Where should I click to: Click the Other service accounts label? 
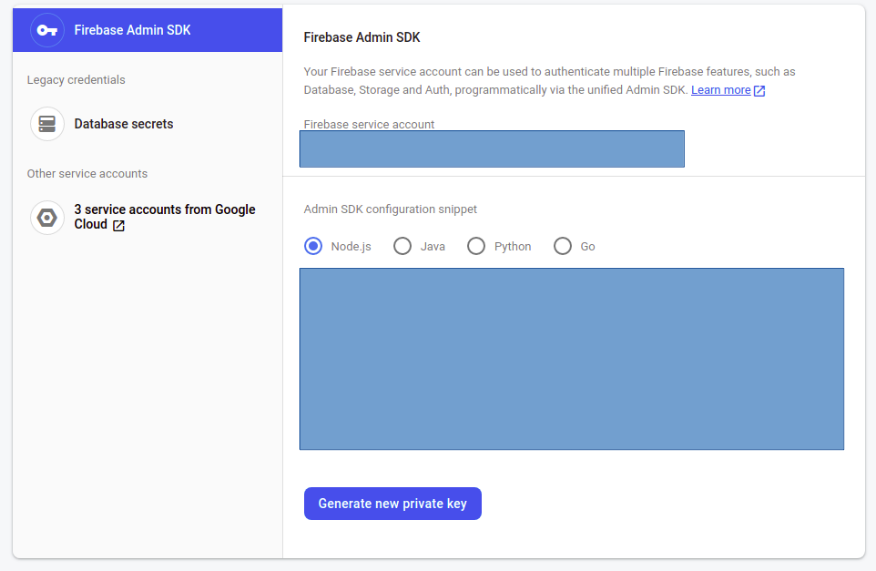87,174
